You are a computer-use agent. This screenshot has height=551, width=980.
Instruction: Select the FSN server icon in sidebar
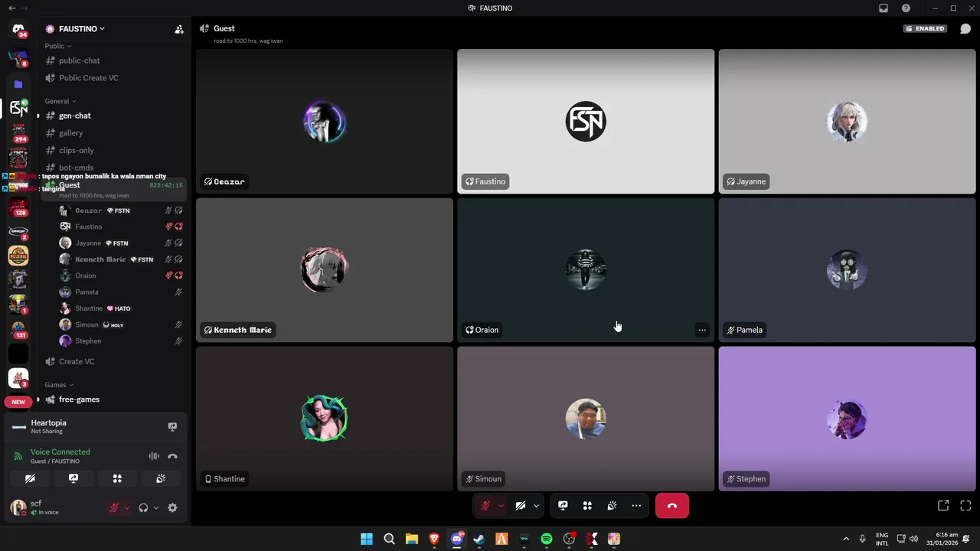click(18, 109)
